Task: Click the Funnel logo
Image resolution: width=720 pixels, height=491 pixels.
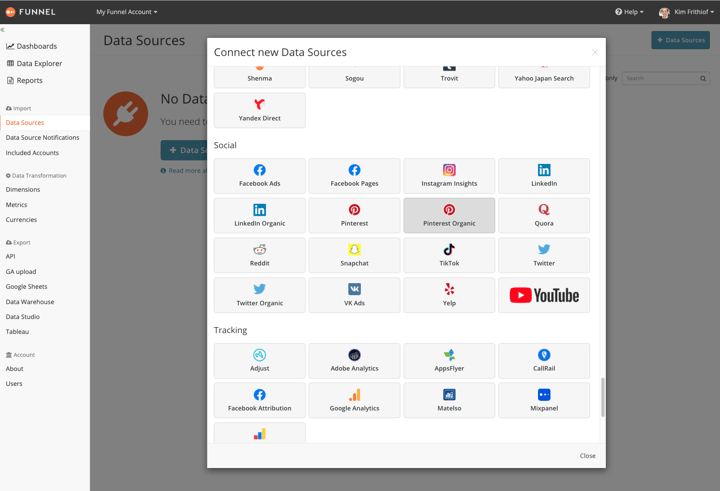Action: pyautogui.click(x=30, y=12)
